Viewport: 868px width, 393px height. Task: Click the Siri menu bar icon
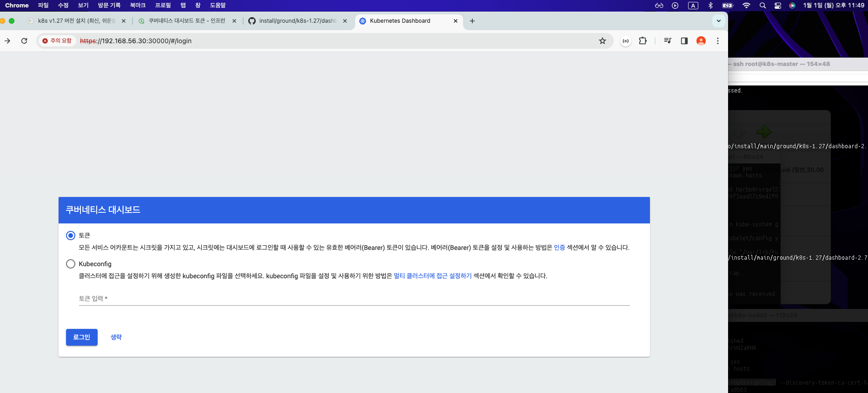(x=792, y=6)
